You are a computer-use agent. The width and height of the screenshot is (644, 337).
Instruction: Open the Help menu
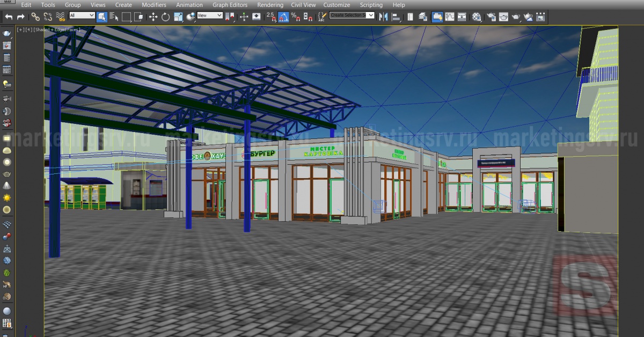(x=399, y=5)
